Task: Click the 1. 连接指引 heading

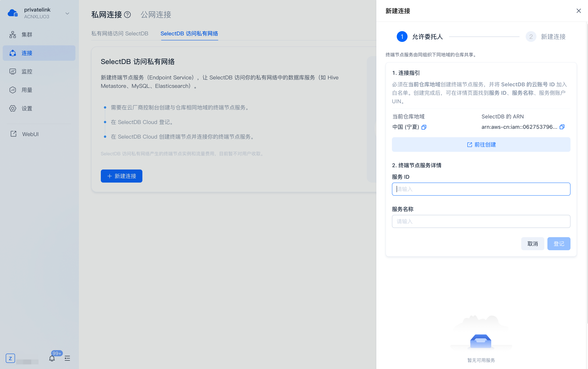Action: [x=406, y=73]
